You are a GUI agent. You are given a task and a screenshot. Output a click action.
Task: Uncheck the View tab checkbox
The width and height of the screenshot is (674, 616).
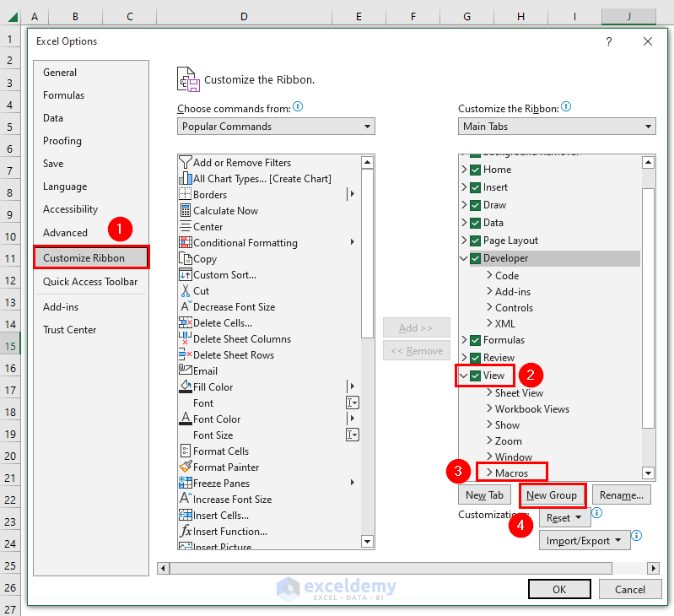(475, 376)
